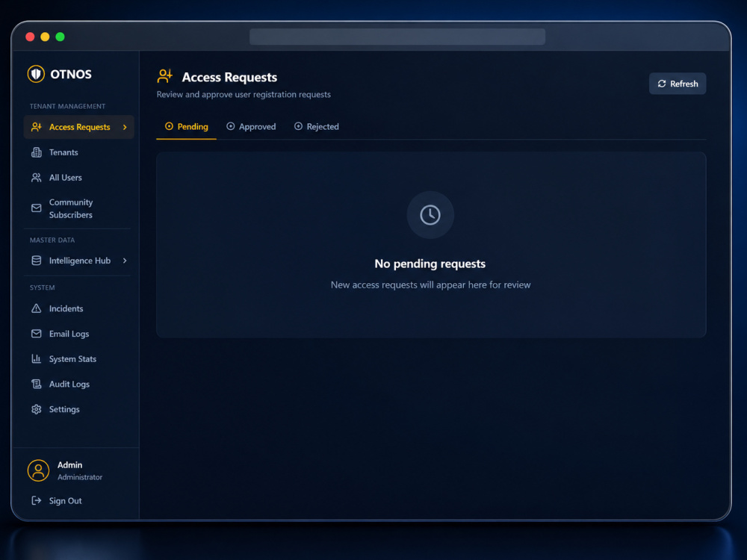Expand the Intelligence Hub chevron
Screen dimensions: 747x560
(125, 261)
